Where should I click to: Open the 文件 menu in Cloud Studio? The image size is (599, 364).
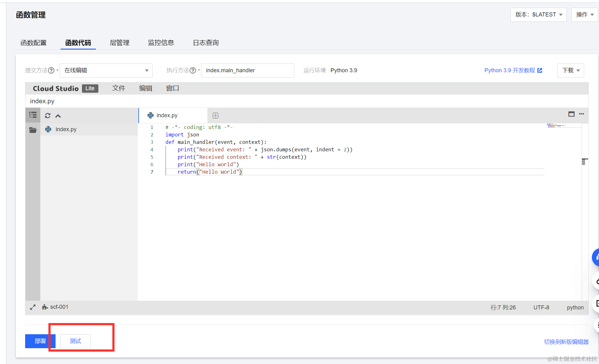pyautogui.click(x=119, y=88)
